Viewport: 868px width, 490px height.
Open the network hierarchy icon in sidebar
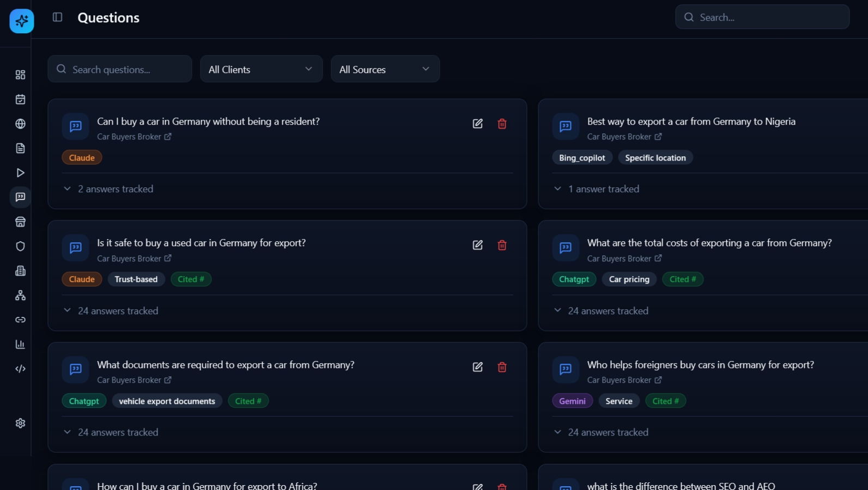coord(20,295)
